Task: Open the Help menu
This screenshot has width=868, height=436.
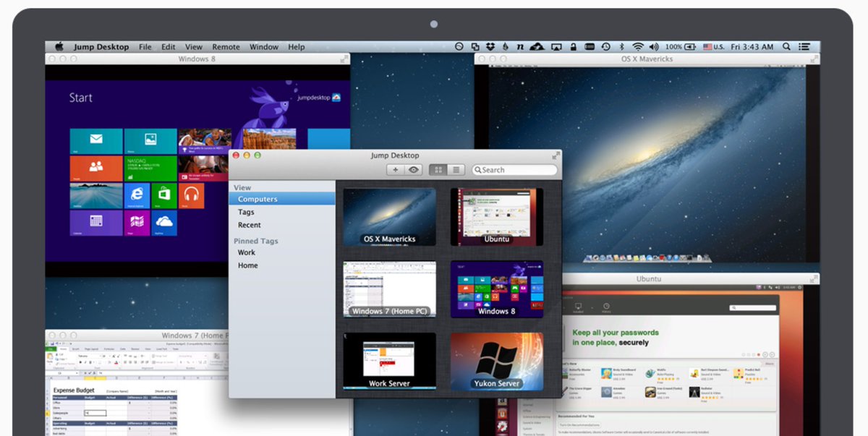Action: click(297, 47)
